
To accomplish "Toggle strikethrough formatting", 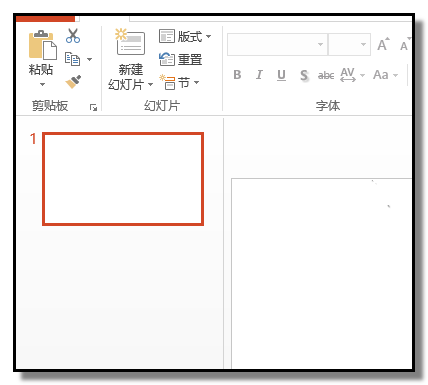I will click(x=326, y=76).
